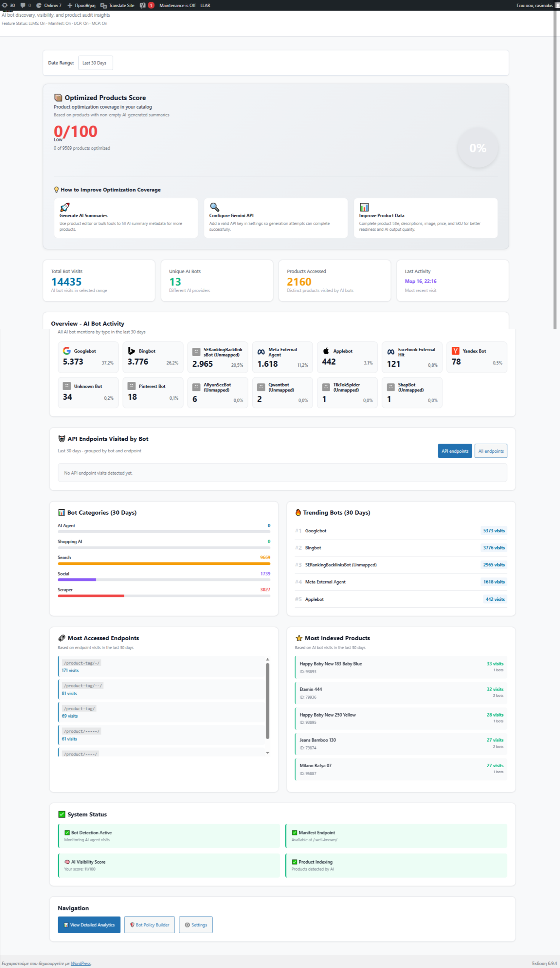Screen dimensions: 560x968
Task: Open View Detailed Analytics
Action: pos(89,925)
